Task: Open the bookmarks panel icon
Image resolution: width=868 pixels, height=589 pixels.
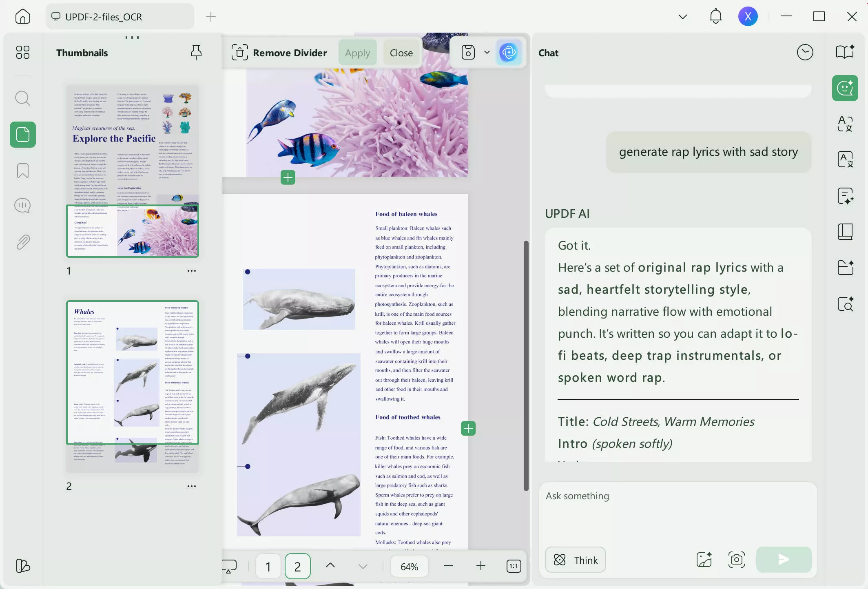Action: [x=22, y=170]
